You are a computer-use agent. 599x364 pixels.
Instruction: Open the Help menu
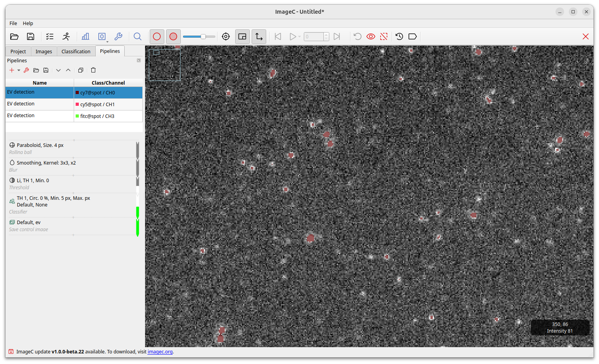pyautogui.click(x=28, y=23)
